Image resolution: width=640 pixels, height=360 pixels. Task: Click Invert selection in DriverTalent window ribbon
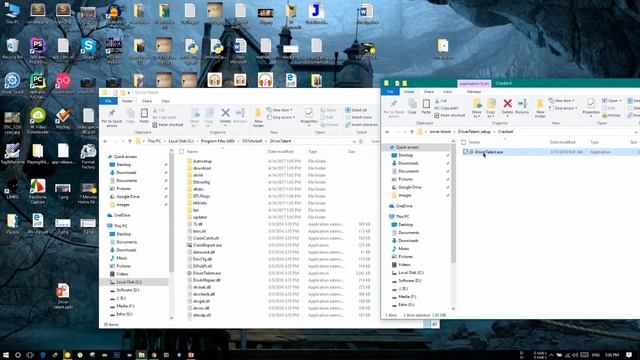point(362,125)
